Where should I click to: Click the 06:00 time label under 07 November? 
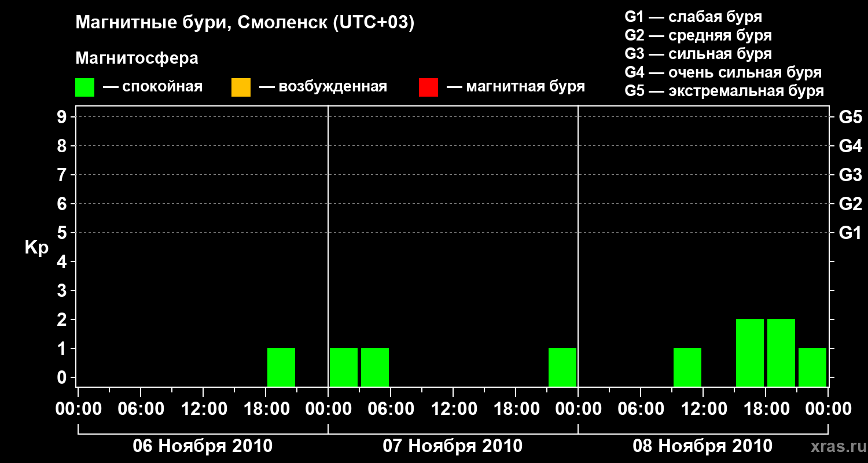391,409
